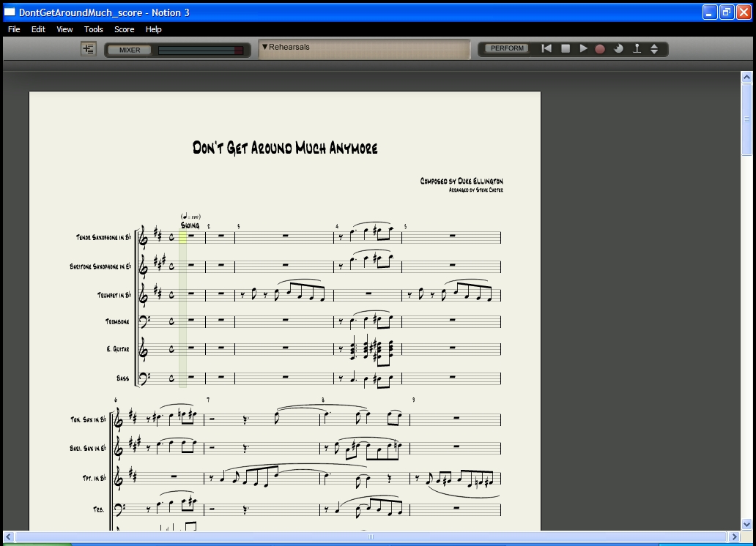Click the metronome icon in the transport
Image resolution: width=756 pixels, height=546 pixels.
point(637,49)
